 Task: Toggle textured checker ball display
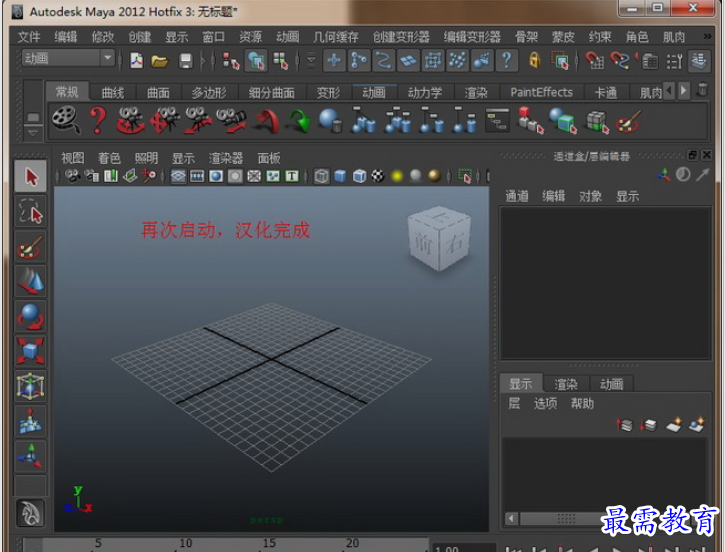tap(378, 176)
